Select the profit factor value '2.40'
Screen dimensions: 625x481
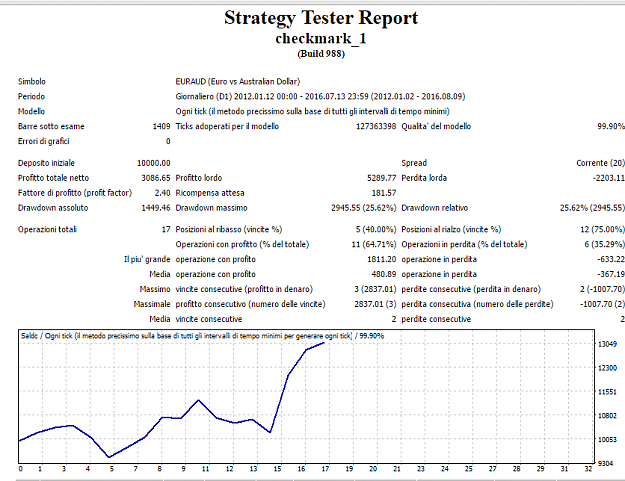[162, 193]
